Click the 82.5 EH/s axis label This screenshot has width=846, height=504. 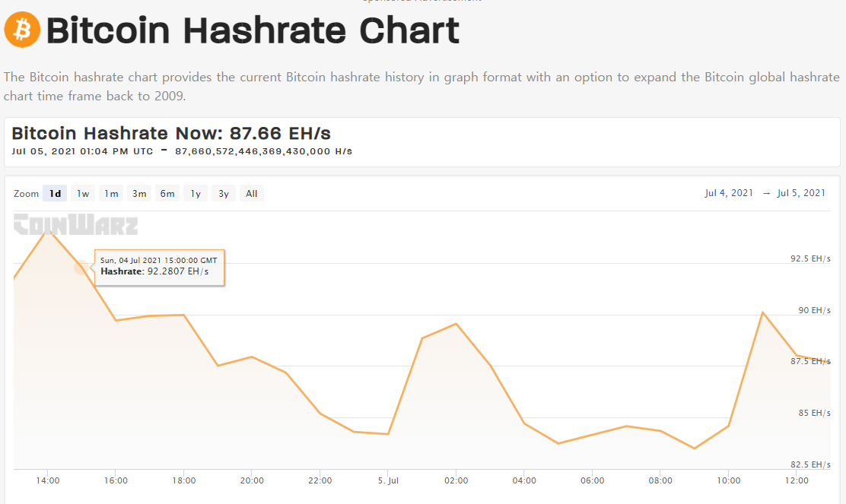coord(810,464)
